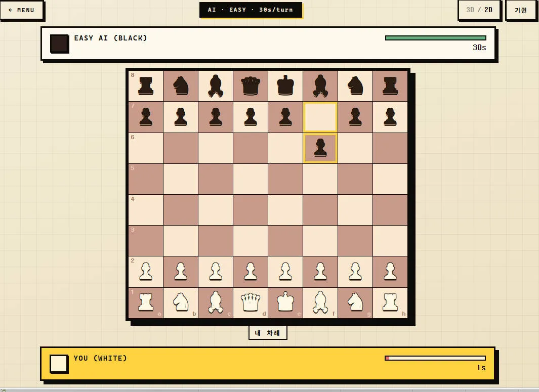Click the black AI color swatch
Image resolution: width=539 pixels, height=392 pixels.
tap(59, 43)
